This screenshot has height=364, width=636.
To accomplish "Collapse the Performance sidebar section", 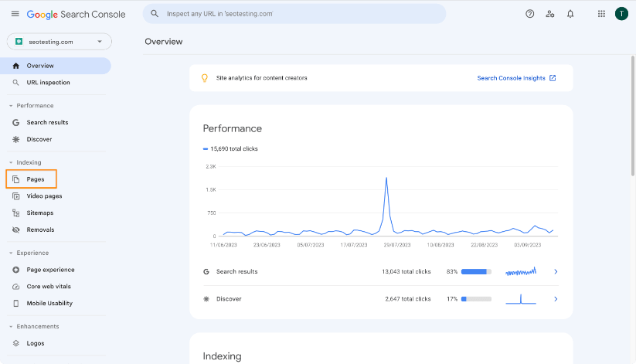I will click(11, 106).
